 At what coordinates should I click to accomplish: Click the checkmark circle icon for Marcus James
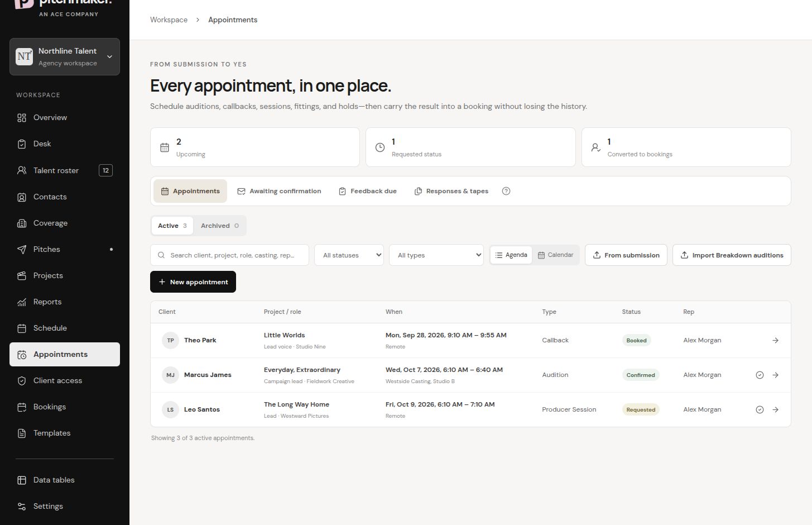pos(760,375)
